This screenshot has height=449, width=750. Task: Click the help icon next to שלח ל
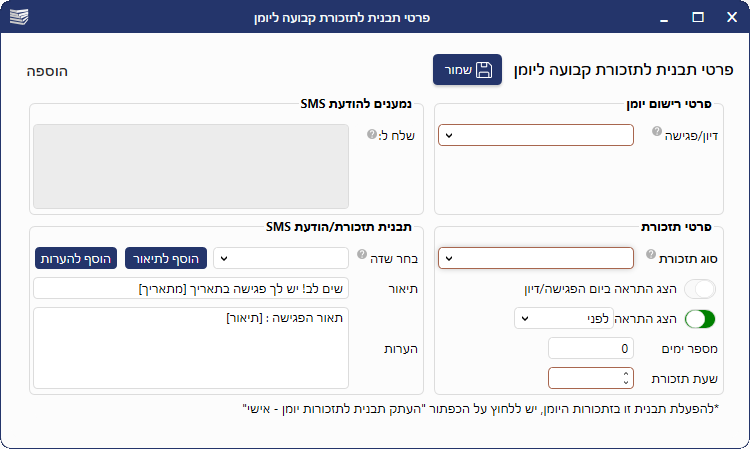371,133
